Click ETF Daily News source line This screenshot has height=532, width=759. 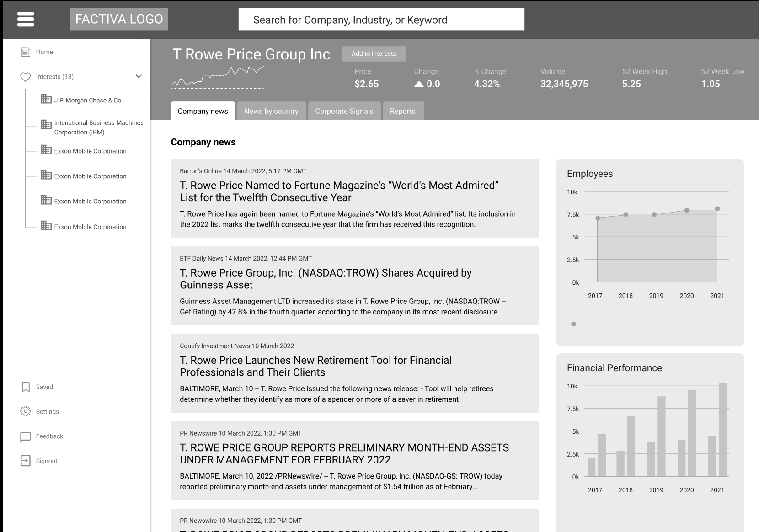pyautogui.click(x=246, y=258)
